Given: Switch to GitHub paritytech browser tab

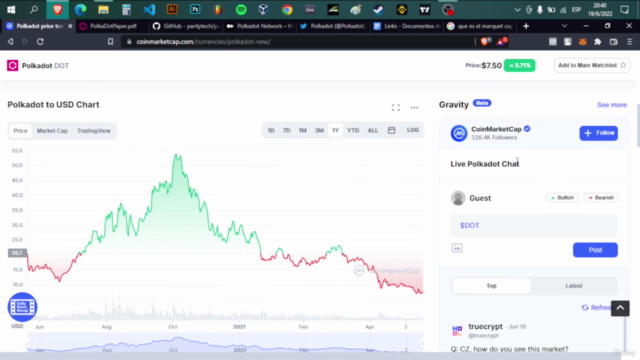Looking at the screenshot, I should [187, 26].
